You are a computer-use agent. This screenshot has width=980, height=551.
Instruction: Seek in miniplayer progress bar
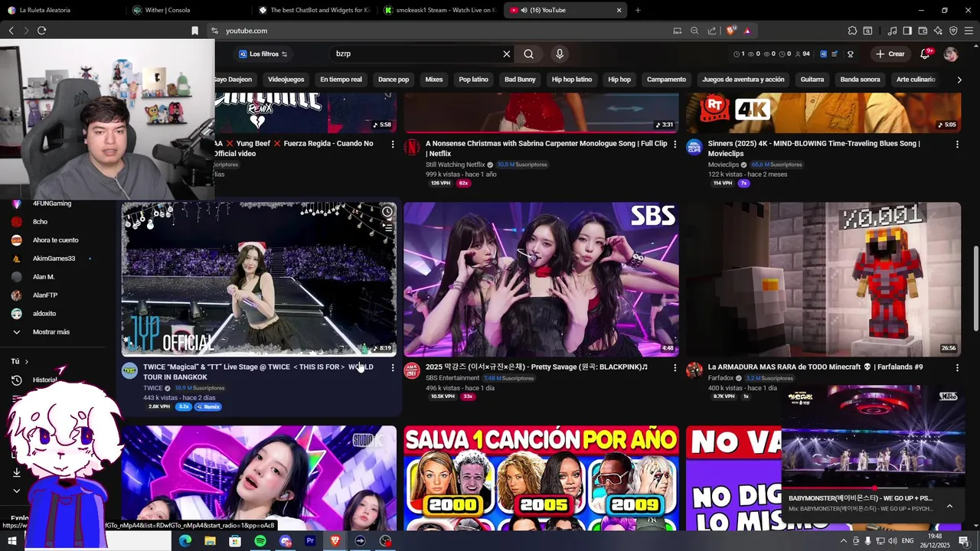coord(873,487)
